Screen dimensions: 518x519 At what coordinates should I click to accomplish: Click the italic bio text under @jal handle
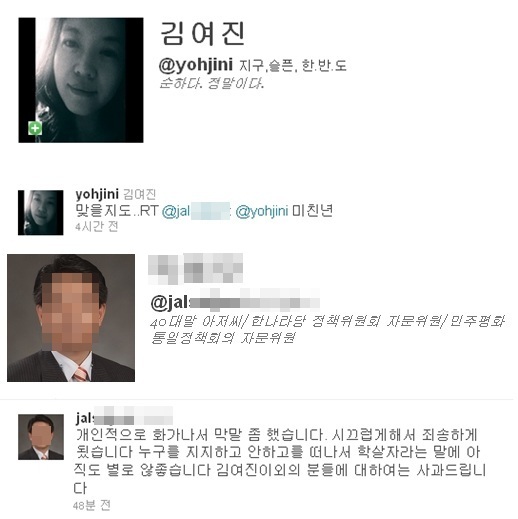(327, 330)
